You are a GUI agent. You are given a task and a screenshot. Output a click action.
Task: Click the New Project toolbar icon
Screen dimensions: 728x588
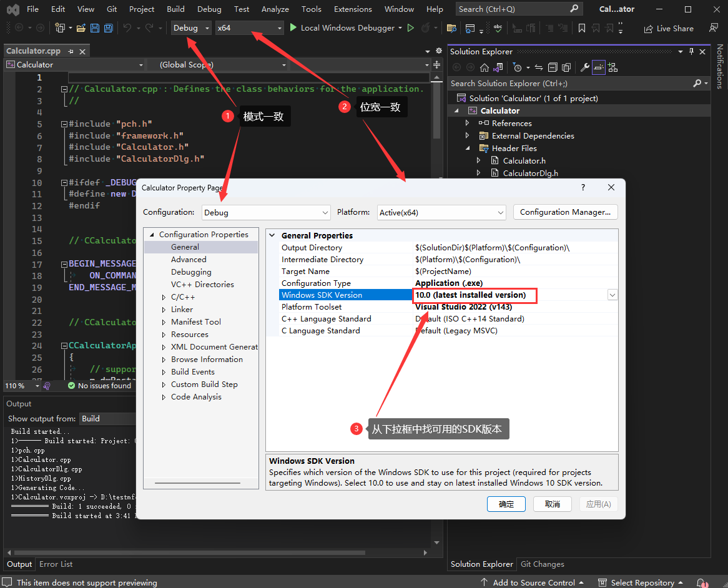[59, 28]
